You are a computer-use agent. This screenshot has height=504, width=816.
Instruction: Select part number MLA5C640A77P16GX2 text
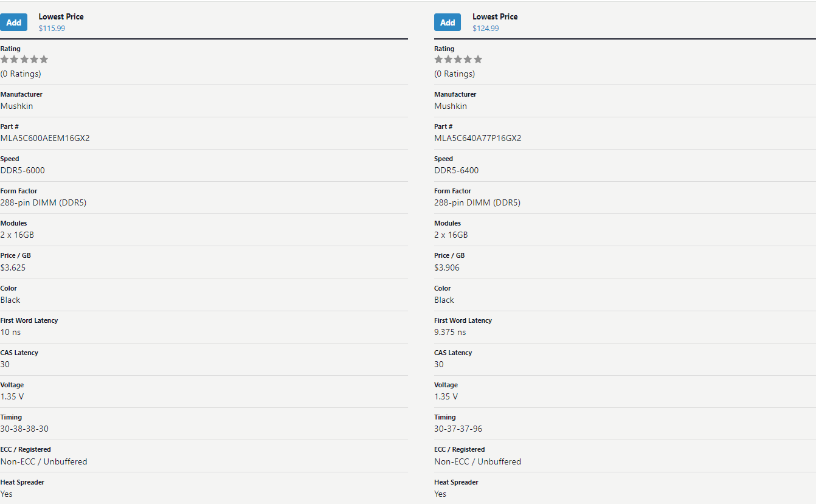tap(478, 138)
